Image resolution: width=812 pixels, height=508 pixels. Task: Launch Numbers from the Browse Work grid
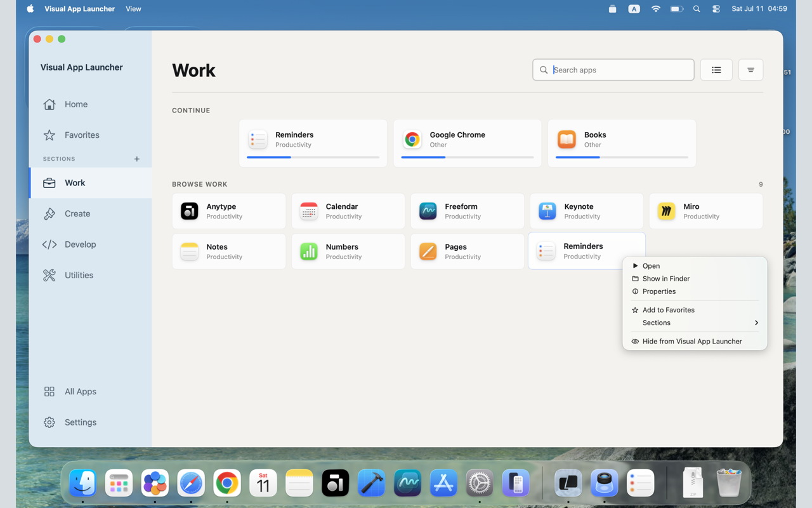click(348, 251)
